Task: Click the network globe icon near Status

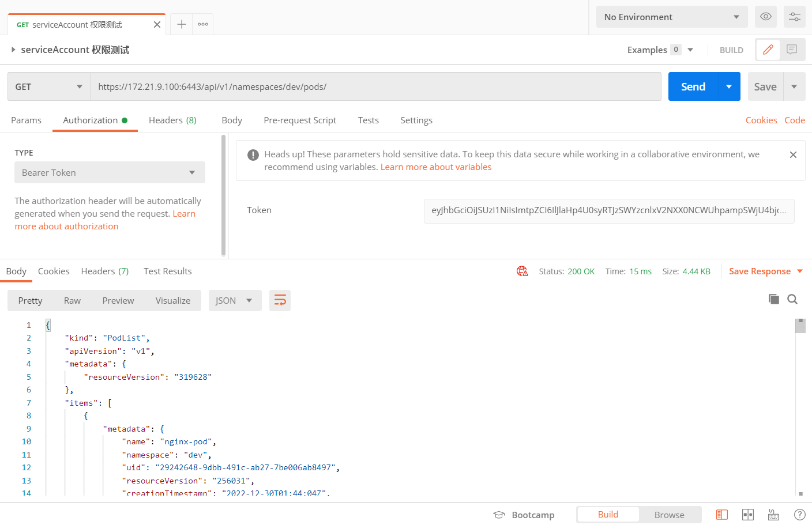Action: 522,271
